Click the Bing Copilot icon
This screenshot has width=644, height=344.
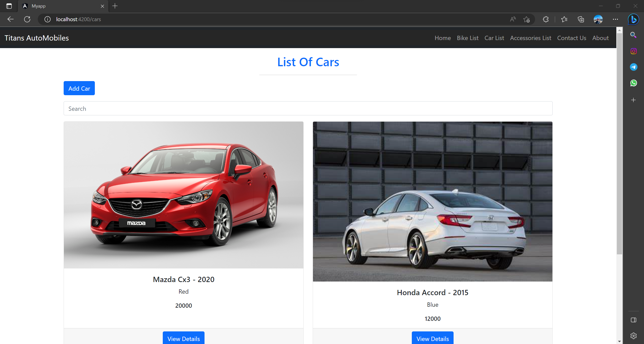click(x=633, y=19)
